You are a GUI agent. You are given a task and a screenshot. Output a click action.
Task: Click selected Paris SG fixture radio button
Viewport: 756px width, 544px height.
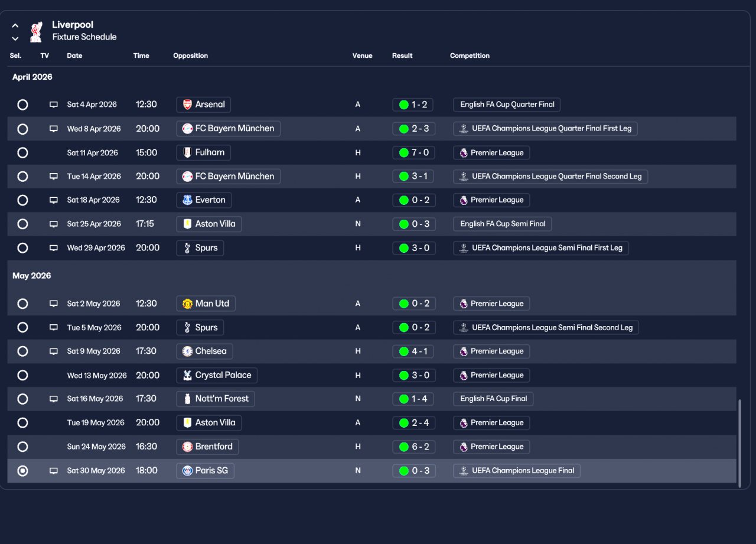point(22,471)
